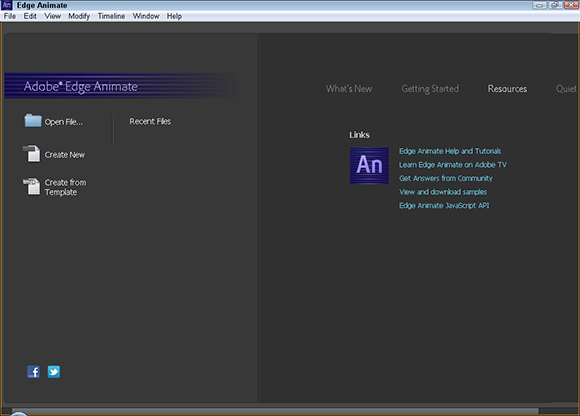
Task: Click the Create New document icon
Action: pyautogui.click(x=32, y=153)
